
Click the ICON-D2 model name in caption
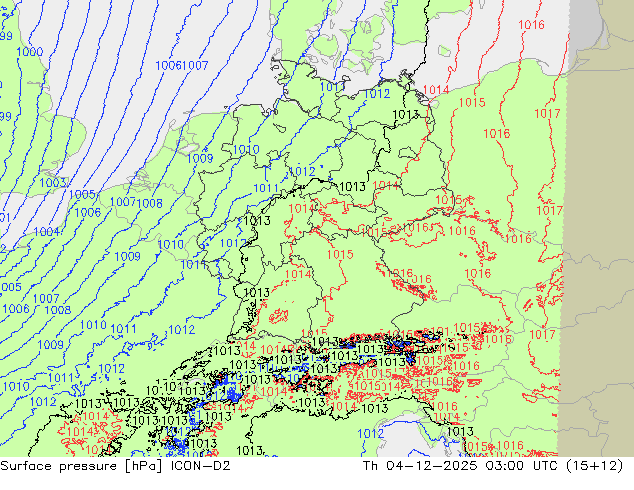click(201, 466)
